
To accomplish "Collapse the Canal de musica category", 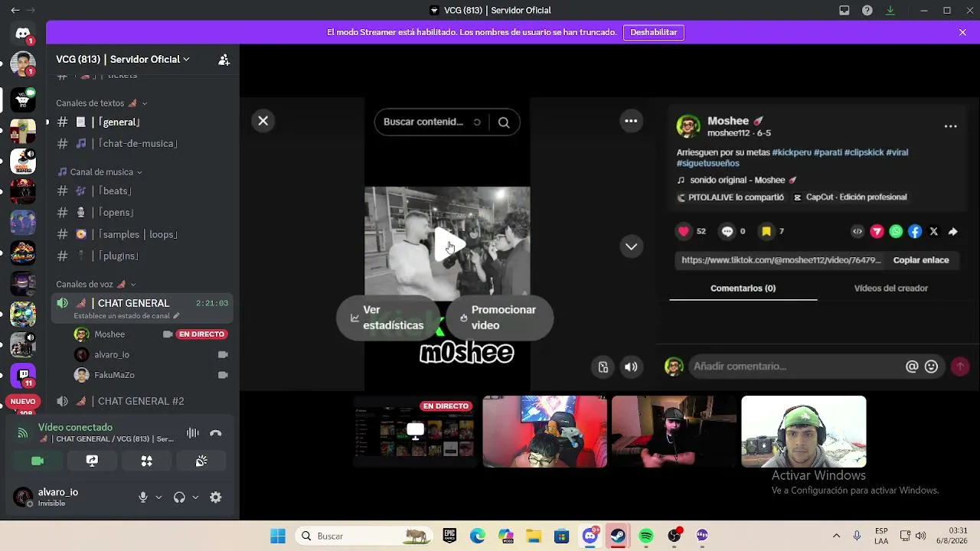I will (x=100, y=172).
